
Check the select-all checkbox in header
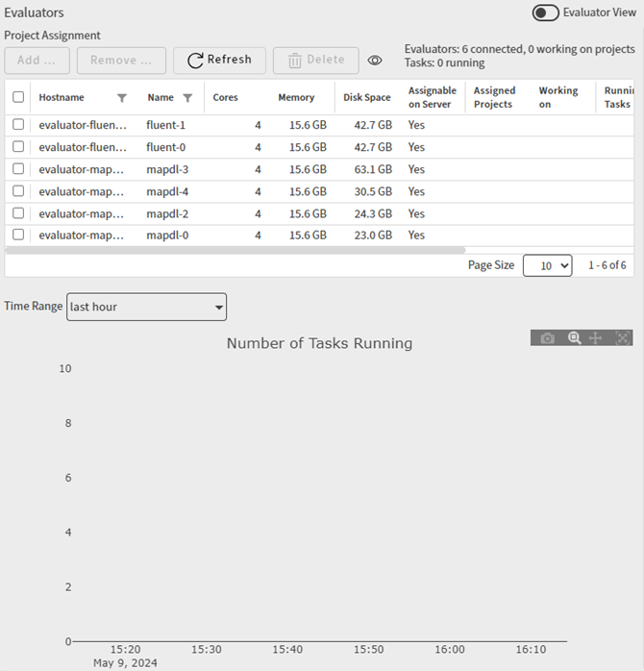coord(18,97)
